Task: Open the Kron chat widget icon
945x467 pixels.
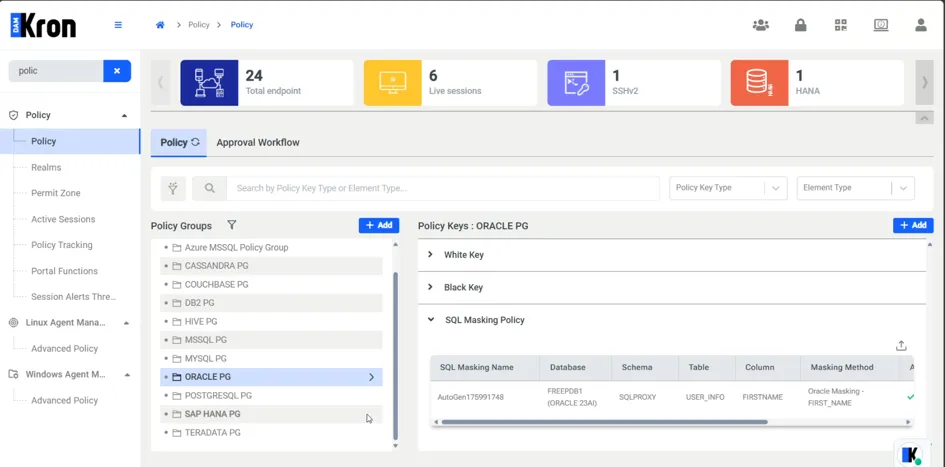Action: (x=911, y=453)
